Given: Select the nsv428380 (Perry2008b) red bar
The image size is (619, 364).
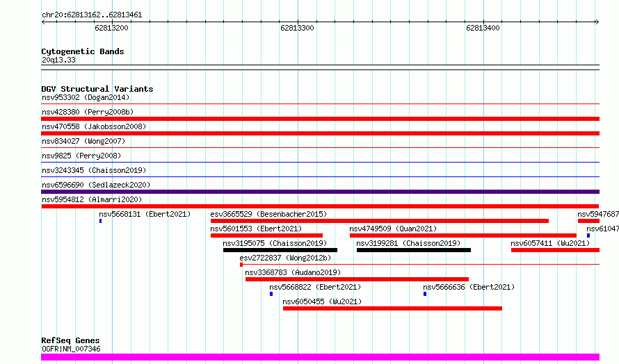Looking at the screenshot, I should coord(320,119).
